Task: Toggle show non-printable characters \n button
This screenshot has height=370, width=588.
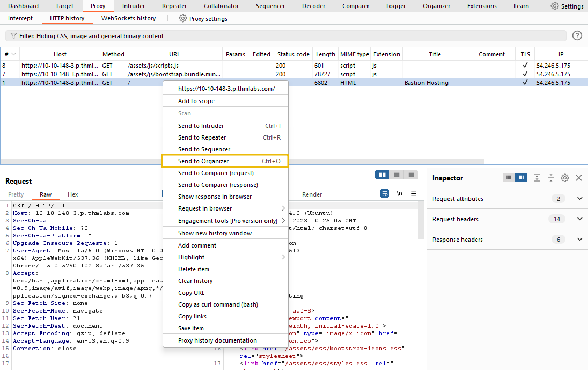Action: 399,193
